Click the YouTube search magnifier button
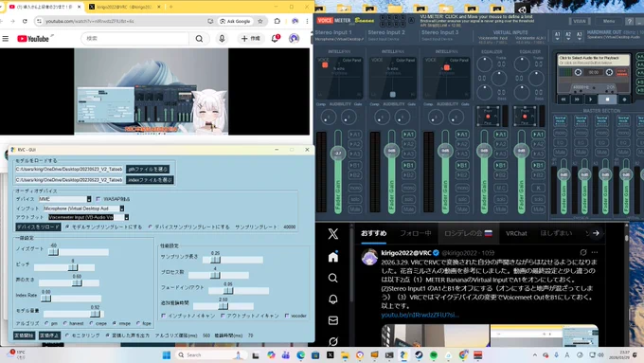The height and width of the screenshot is (363, 644). (199, 38)
